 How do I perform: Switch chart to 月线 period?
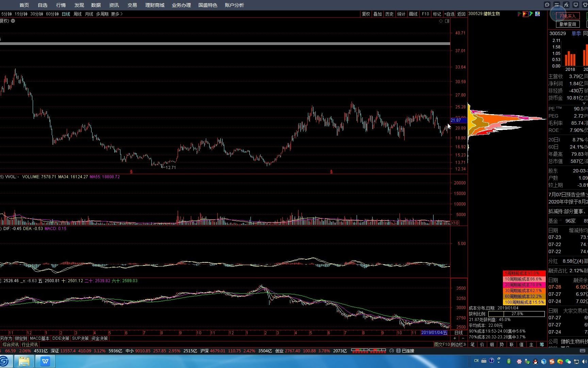(89, 14)
